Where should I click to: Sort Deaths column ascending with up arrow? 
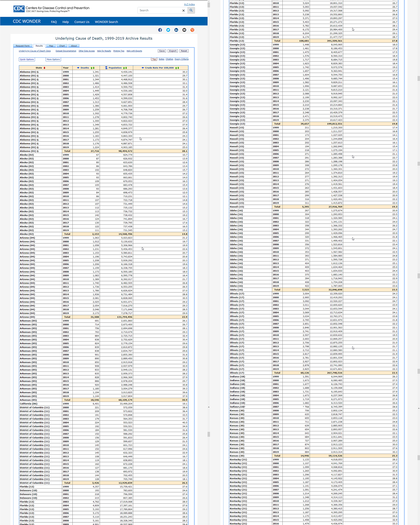pyautogui.click(x=92, y=68)
